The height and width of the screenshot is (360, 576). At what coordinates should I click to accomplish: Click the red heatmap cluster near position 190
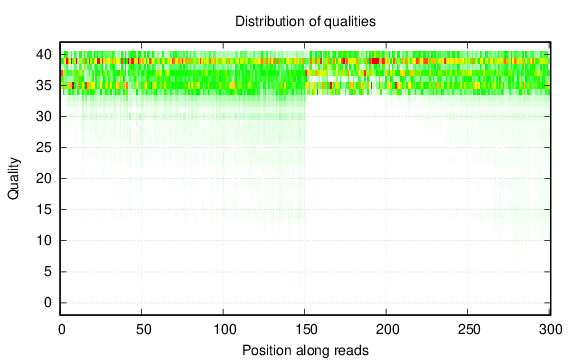click(375, 61)
